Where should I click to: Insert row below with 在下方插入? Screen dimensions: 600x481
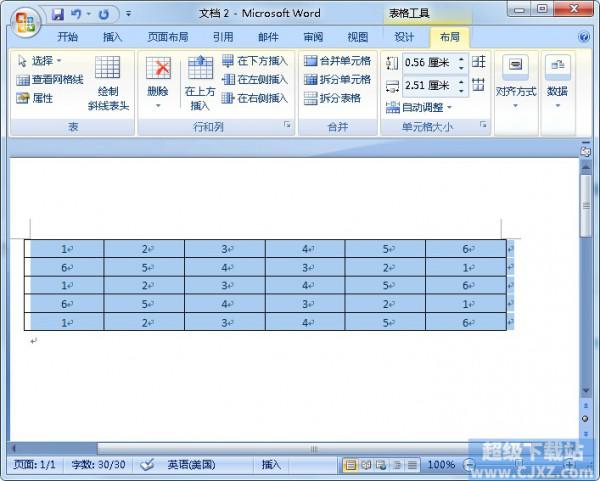pyautogui.click(x=254, y=60)
